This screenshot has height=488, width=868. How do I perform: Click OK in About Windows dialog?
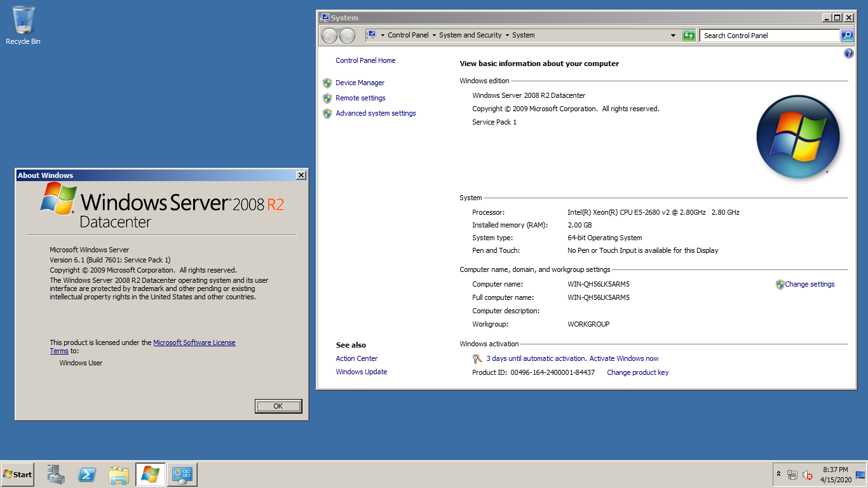pyautogui.click(x=278, y=406)
